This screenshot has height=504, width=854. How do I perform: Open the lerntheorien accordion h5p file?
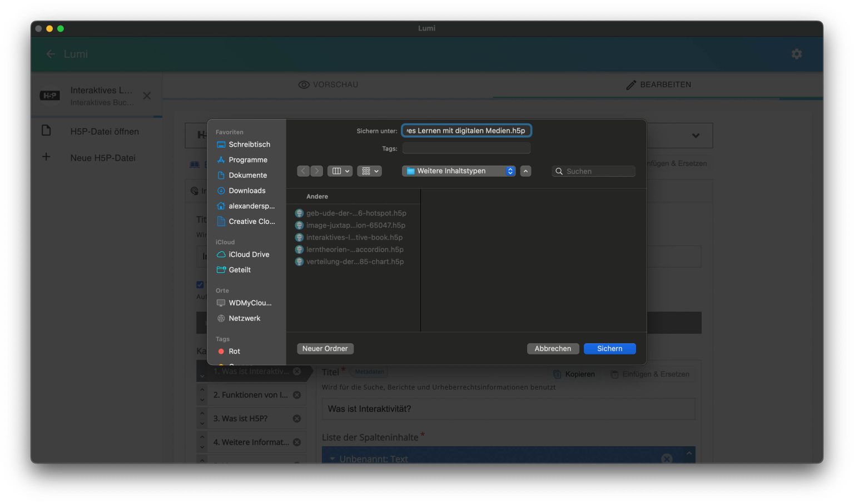point(354,249)
